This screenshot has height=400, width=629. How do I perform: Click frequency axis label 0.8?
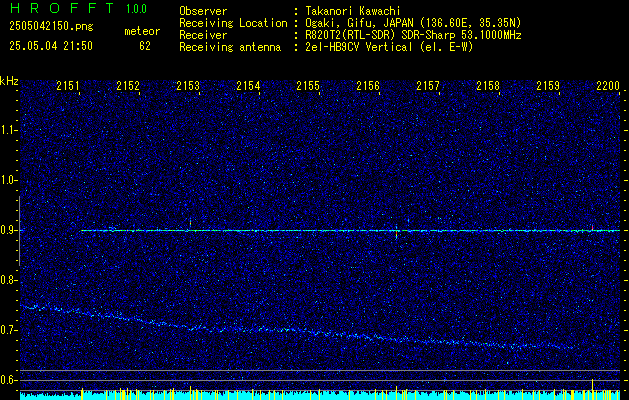tap(9, 280)
